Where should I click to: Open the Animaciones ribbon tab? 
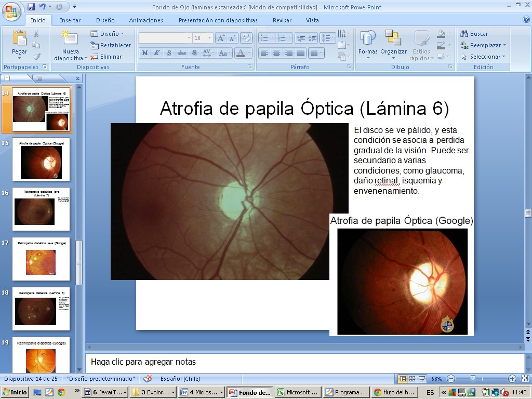[x=146, y=20]
